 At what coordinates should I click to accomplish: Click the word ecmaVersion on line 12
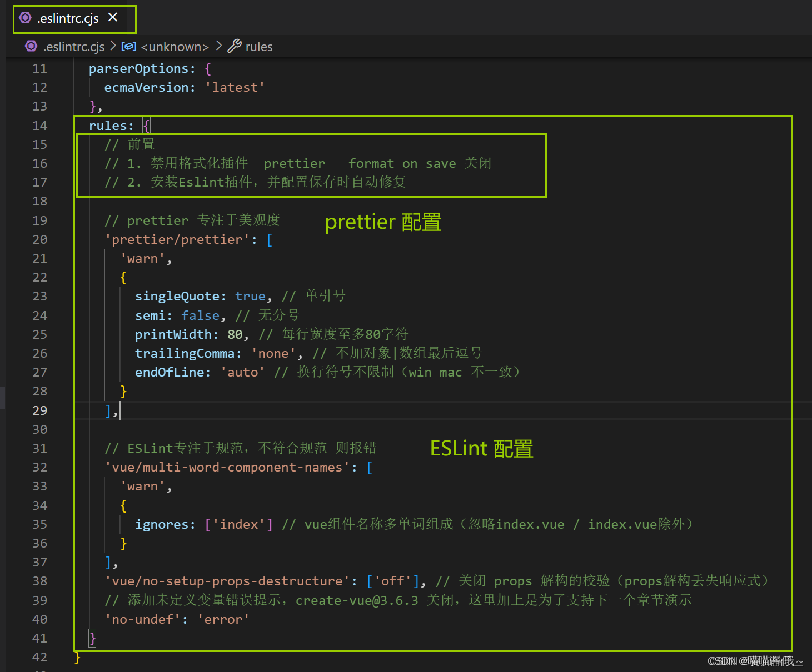[x=147, y=87]
